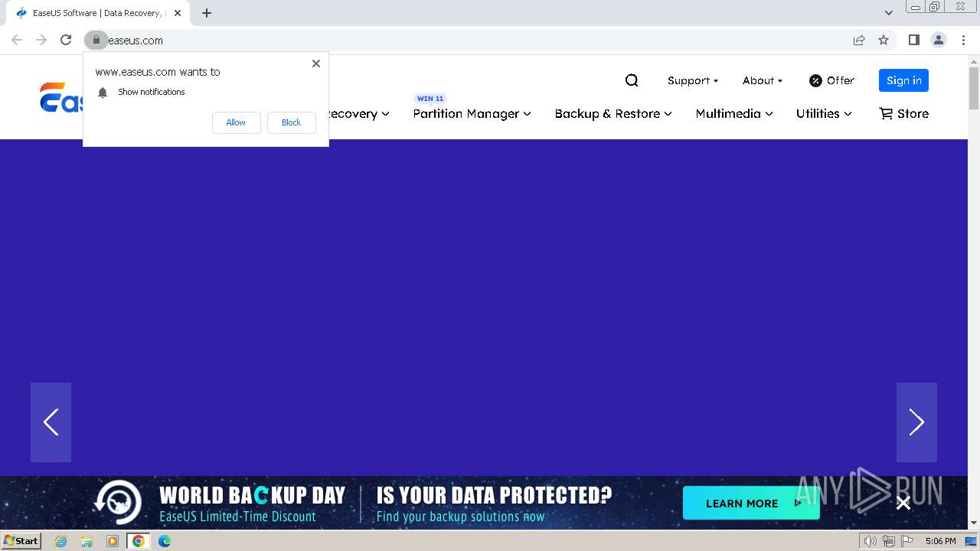Viewport: 980px width, 551px height.
Task: Open the Store cart link
Action: 903,113
